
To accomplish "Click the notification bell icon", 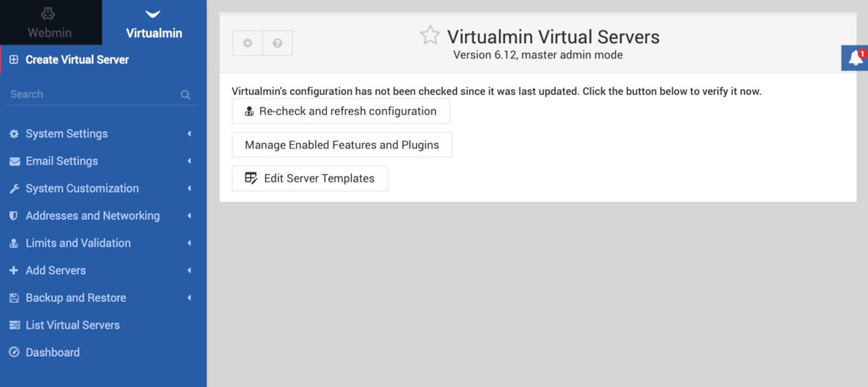I will tap(855, 58).
